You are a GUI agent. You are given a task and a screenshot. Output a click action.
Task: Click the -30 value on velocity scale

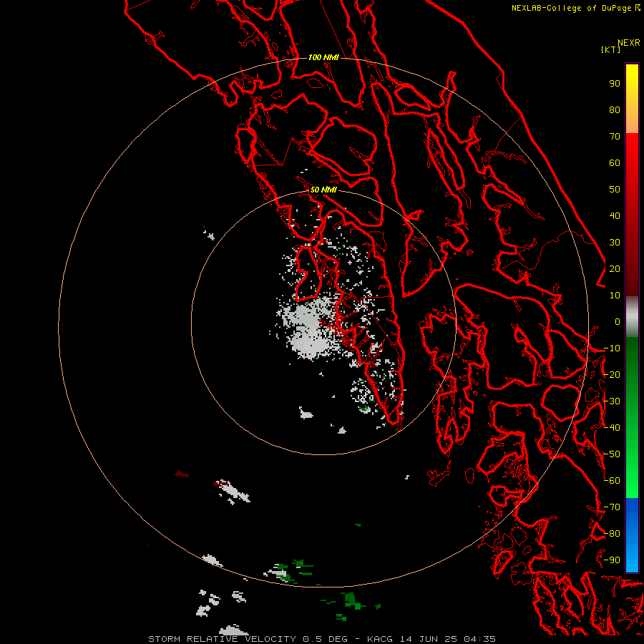tap(612, 401)
